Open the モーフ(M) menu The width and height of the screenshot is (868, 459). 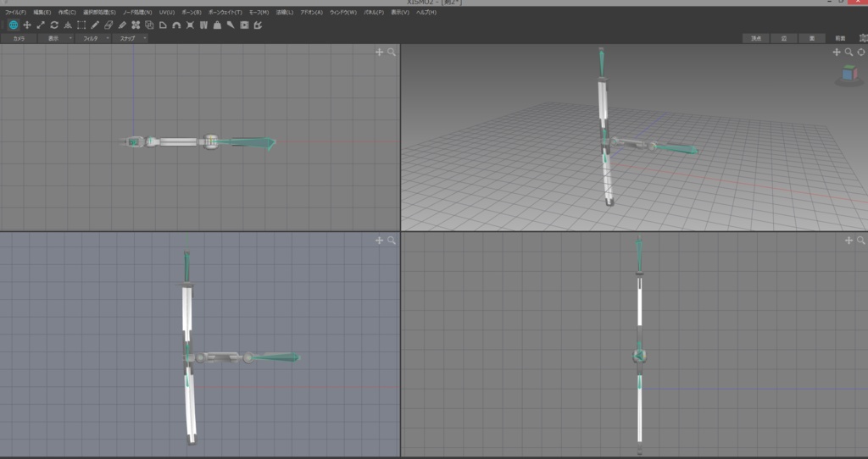click(259, 12)
